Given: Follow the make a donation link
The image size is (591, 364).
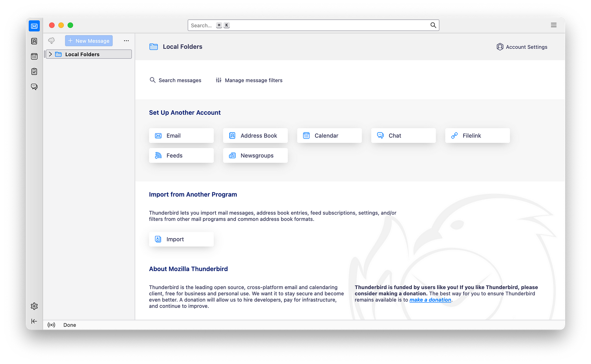Looking at the screenshot, I should click(x=430, y=300).
